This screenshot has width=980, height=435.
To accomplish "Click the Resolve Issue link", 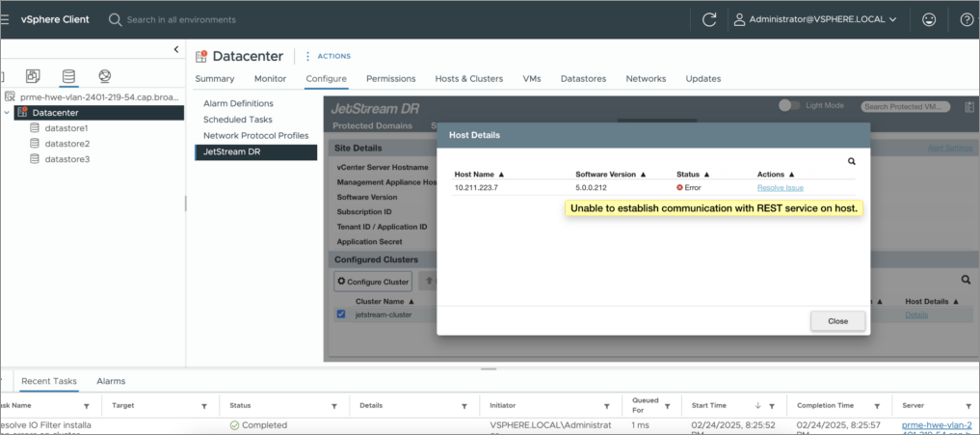I will pos(780,187).
